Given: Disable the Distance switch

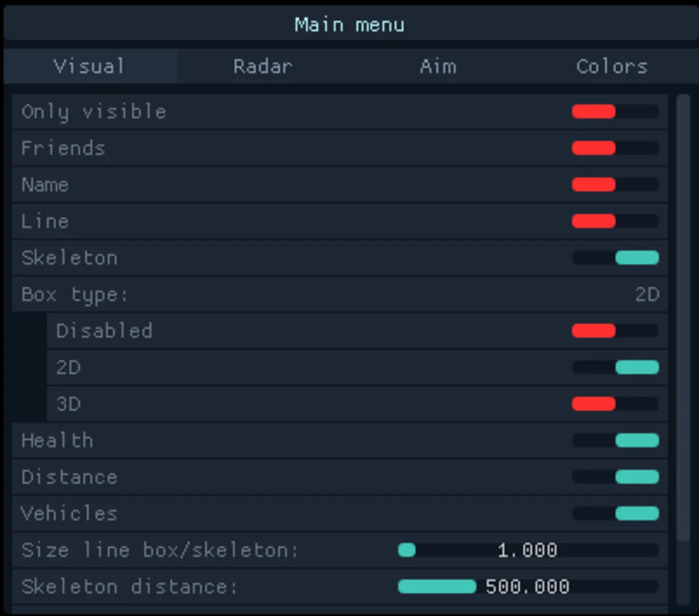Looking at the screenshot, I should [615, 477].
